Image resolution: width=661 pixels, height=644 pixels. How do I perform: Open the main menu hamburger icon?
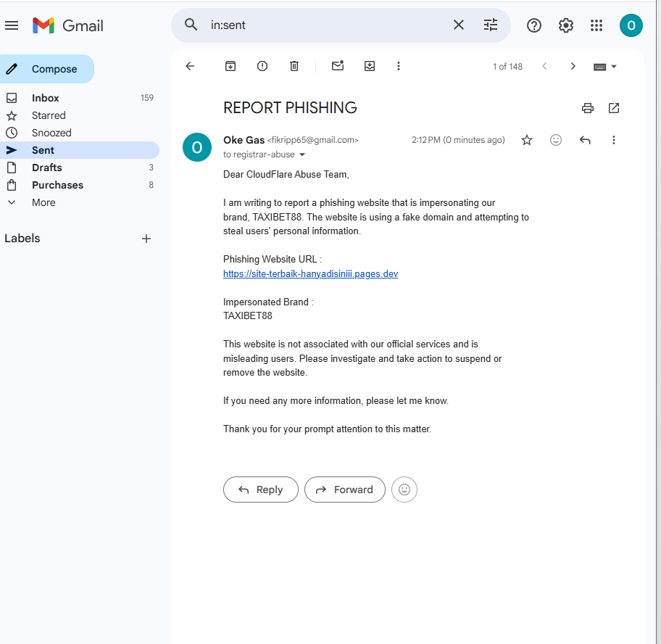tap(12, 25)
